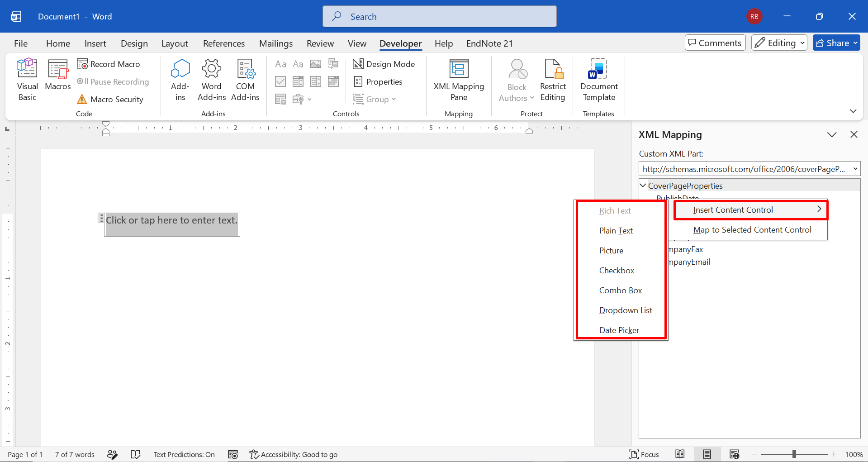868x462 pixels.
Task: Collapse the ribbon with the chevron
Action: tap(853, 111)
